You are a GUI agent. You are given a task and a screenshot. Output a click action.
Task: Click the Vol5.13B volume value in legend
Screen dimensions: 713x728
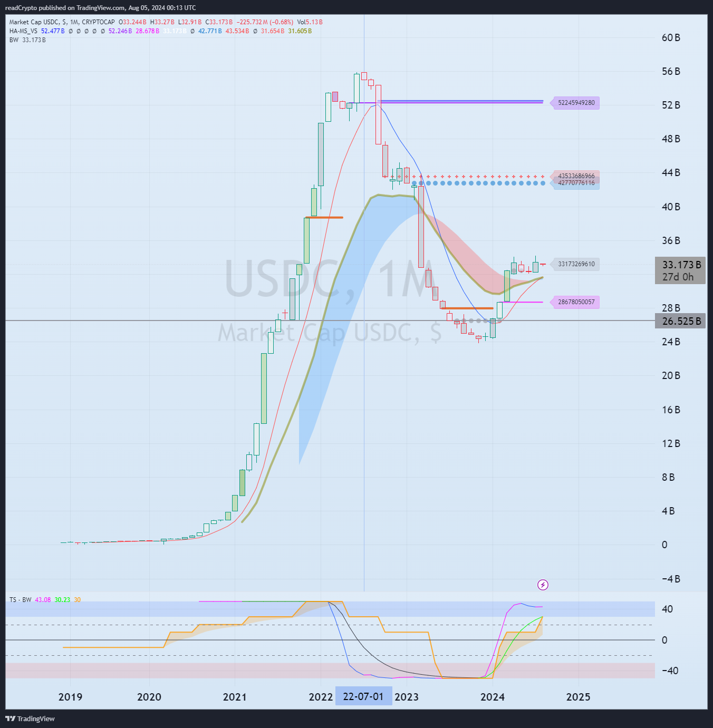pos(310,22)
